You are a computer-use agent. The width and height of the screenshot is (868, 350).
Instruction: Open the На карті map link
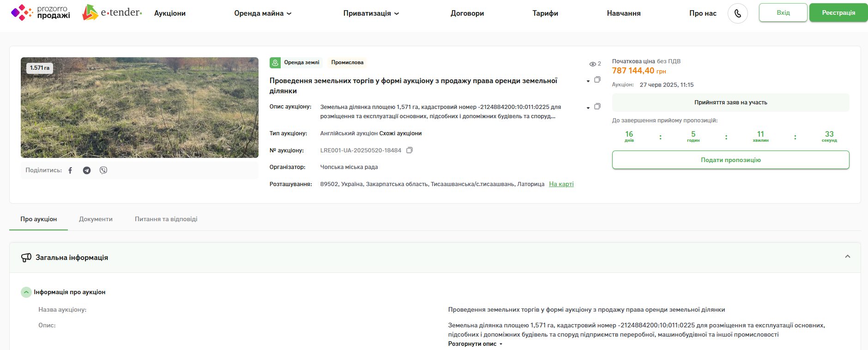561,184
